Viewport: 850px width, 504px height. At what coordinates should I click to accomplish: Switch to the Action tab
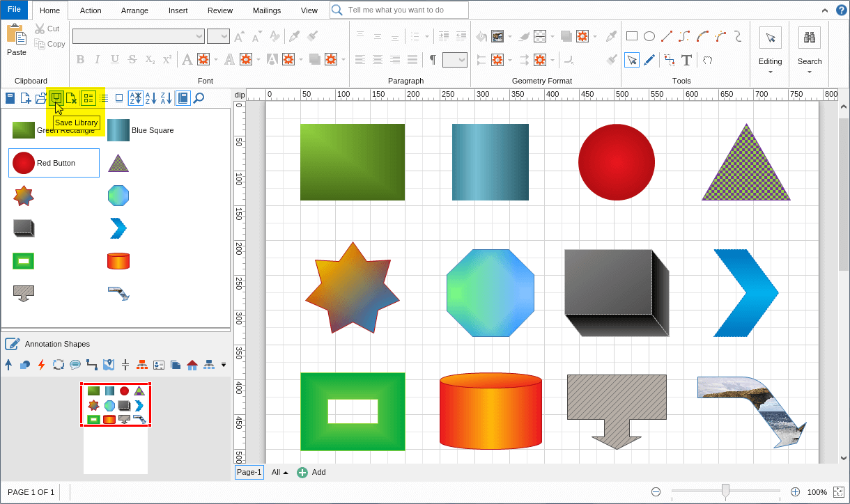[x=91, y=10]
